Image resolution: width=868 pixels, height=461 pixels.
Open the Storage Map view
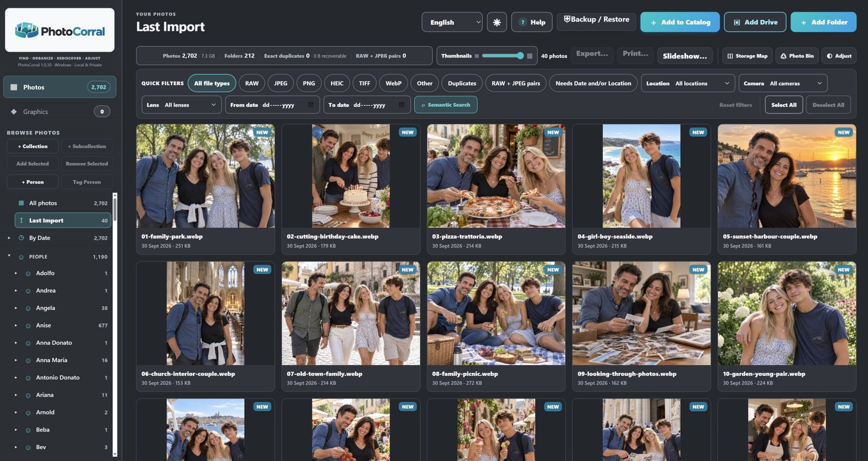pos(748,56)
